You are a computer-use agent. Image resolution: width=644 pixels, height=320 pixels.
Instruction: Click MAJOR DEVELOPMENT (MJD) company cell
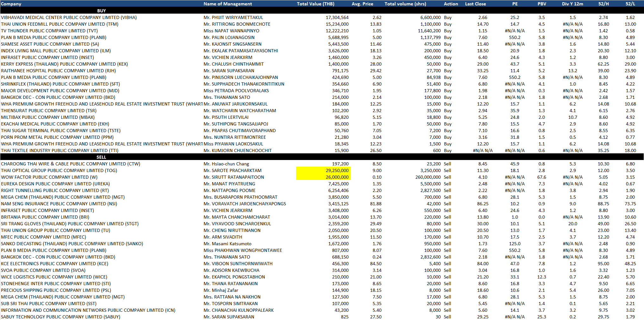[60, 91]
